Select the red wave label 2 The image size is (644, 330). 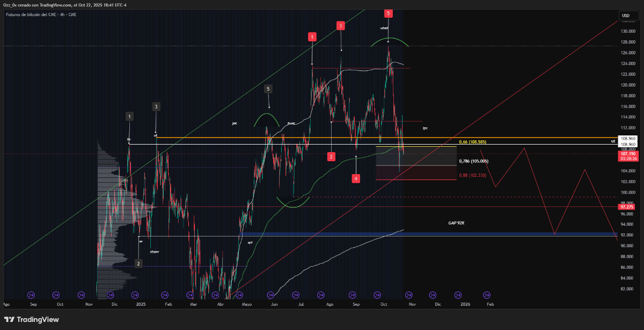[332, 156]
